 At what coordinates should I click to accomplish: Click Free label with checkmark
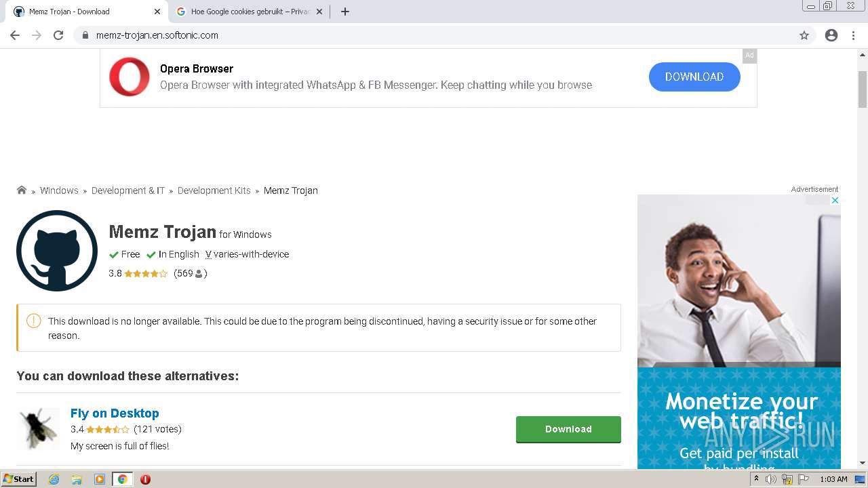point(125,254)
